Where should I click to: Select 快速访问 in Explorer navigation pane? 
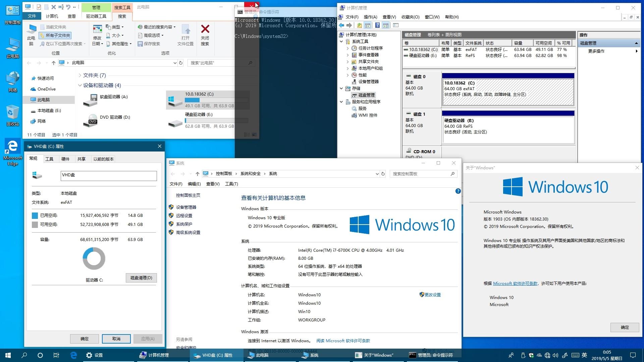(x=45, y=78)
